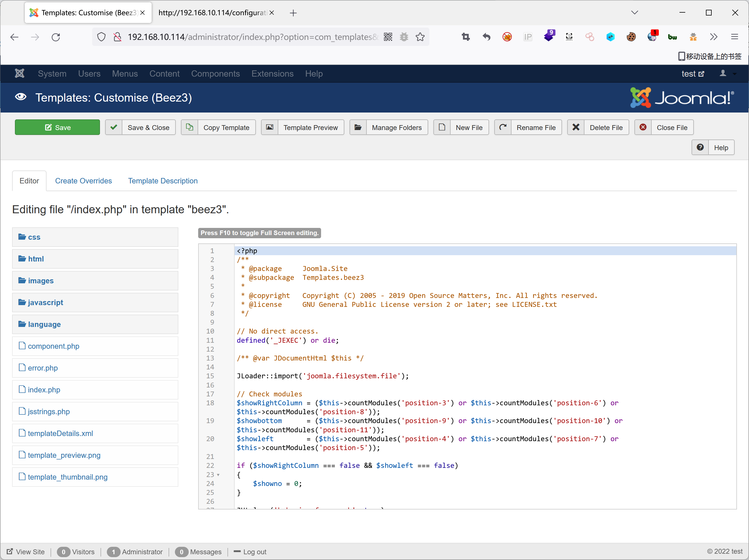Image resolution: width=749 pixels, height=560 pixels.
Task: Click the Copy Template icon
Action: tap(190, 127)
